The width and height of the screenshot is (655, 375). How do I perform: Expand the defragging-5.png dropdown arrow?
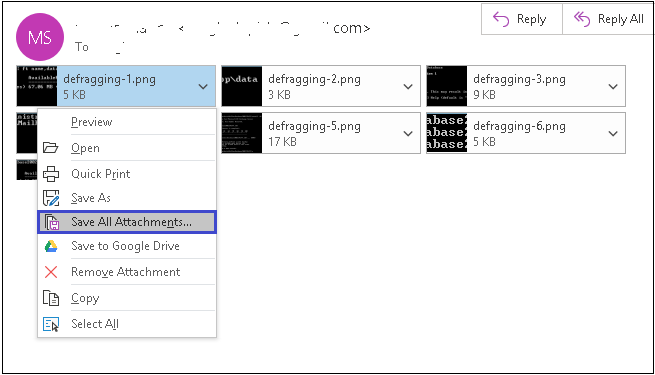[x=408, y=134]
